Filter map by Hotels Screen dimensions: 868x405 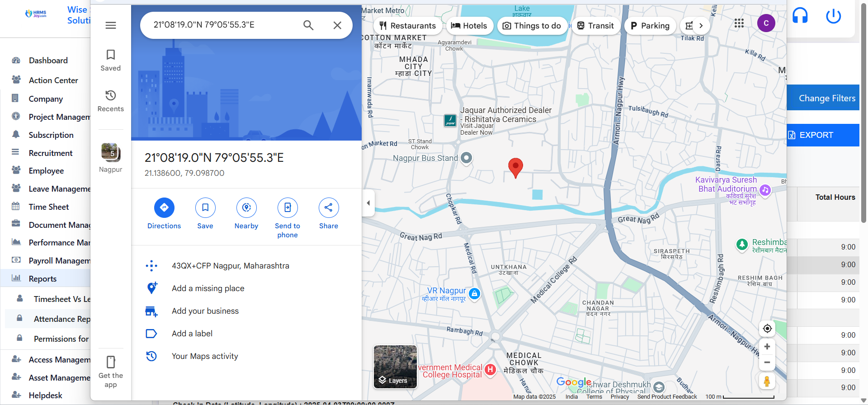tap(469, 26)
